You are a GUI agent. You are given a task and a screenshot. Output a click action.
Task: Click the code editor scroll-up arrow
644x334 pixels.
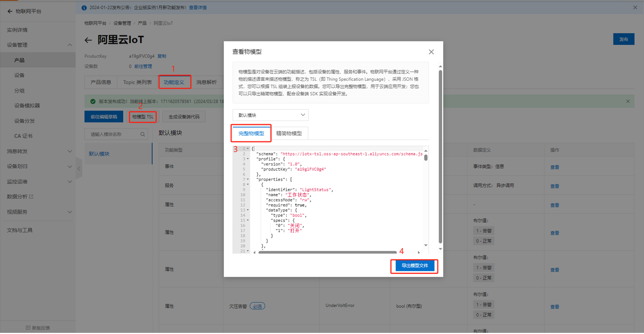click(x=426, y=151)
